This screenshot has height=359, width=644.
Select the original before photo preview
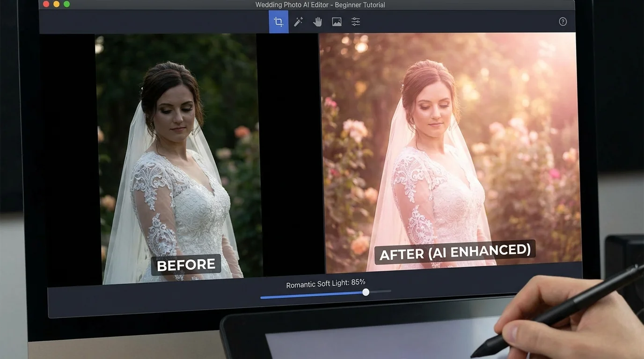[x=178, y=140]
